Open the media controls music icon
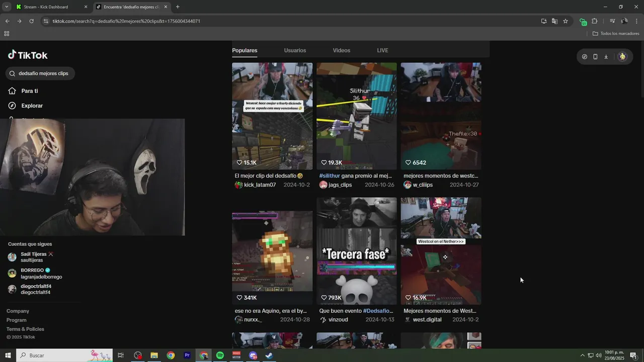Image resolution: width=644 pixels, height=362 pixels. (x=612, y=21)
